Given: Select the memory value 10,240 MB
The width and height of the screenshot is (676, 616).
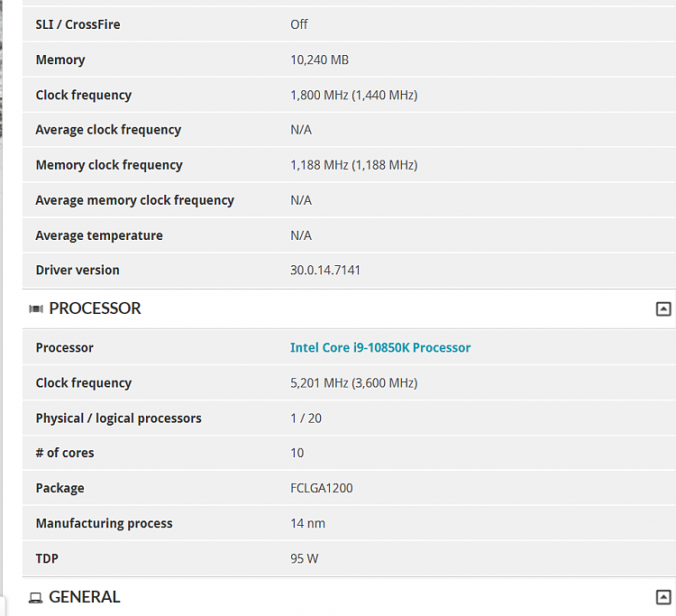Looking at the screenshot, I should tap(319, 60).
